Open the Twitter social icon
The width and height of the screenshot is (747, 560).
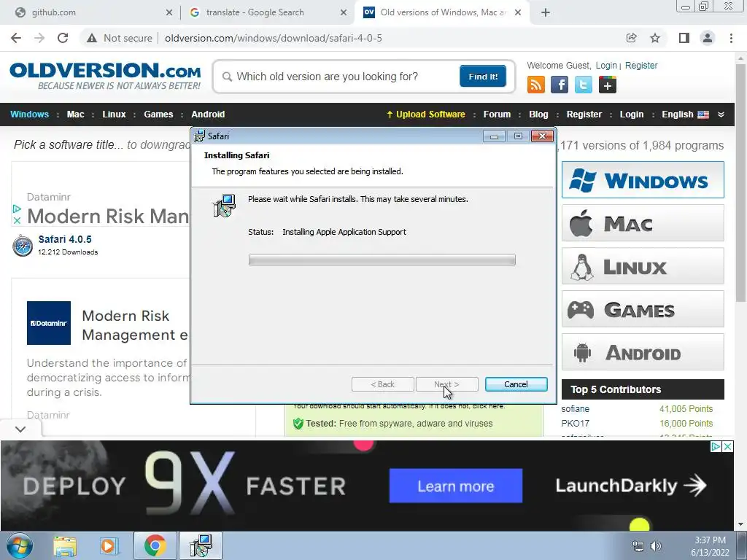coord(583,85)
